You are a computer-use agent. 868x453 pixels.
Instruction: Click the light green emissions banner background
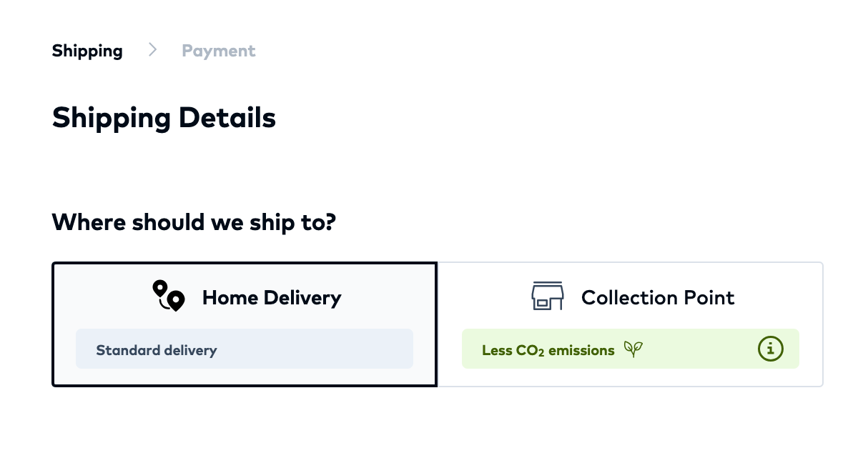pyautogui.click(x=701, y=349)
